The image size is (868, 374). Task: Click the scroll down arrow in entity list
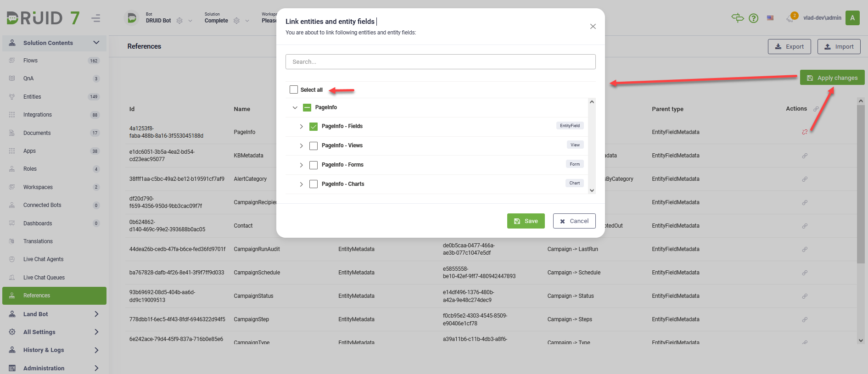(x=592, y=190)
